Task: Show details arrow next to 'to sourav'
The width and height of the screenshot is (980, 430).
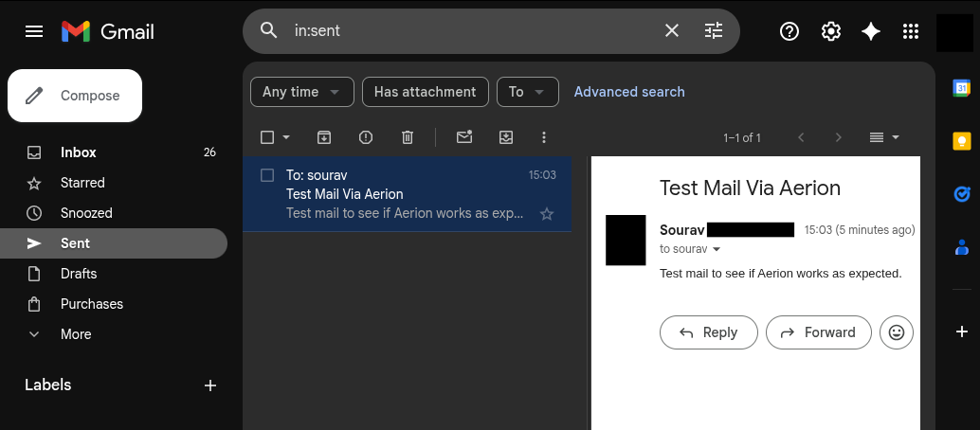Action: [x=717, y=249]
